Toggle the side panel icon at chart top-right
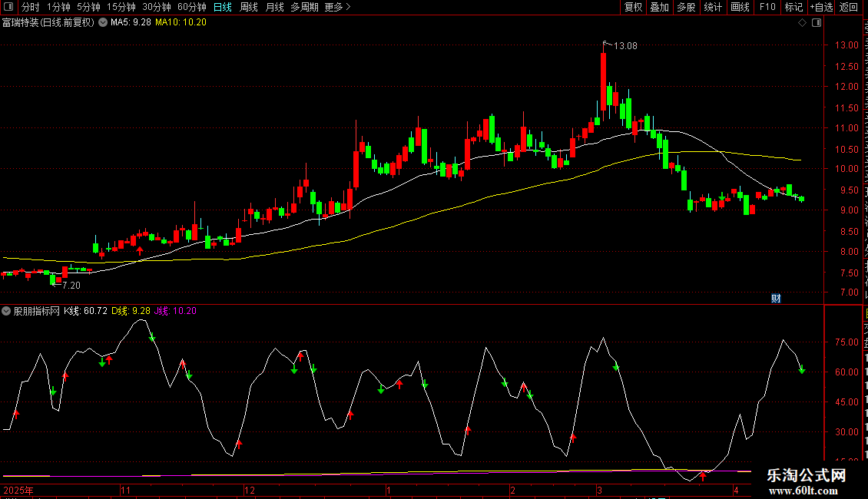 pos(817,22)
